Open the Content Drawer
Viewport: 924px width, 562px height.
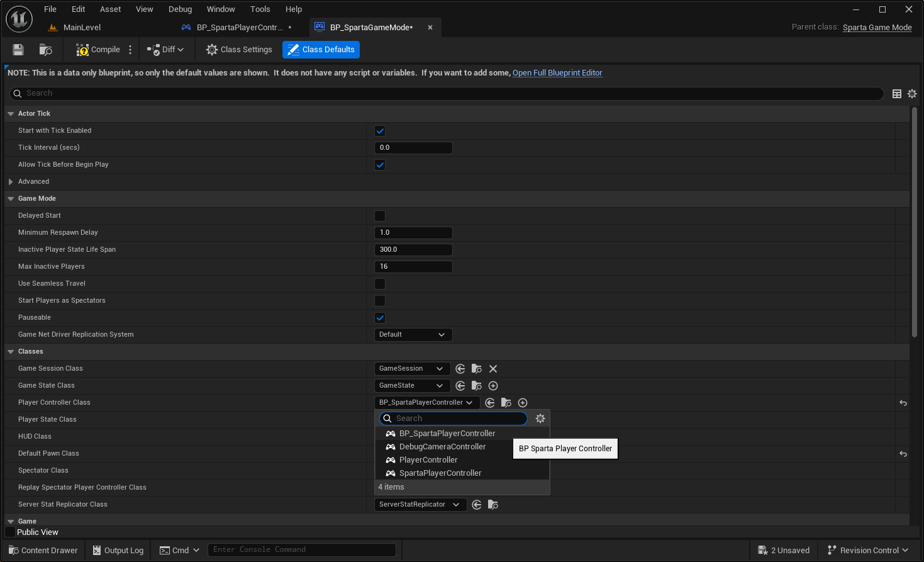43,551
